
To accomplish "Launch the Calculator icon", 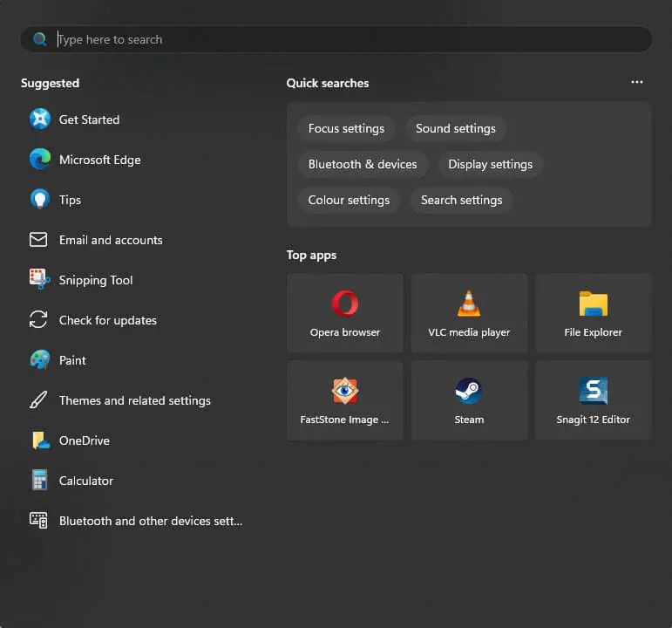I will (x=39, y=480).
